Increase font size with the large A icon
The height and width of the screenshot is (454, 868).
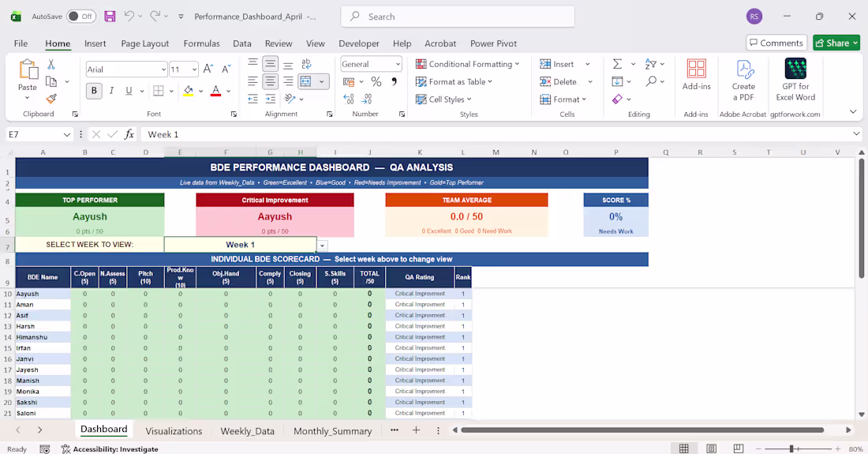click(208, 69)
